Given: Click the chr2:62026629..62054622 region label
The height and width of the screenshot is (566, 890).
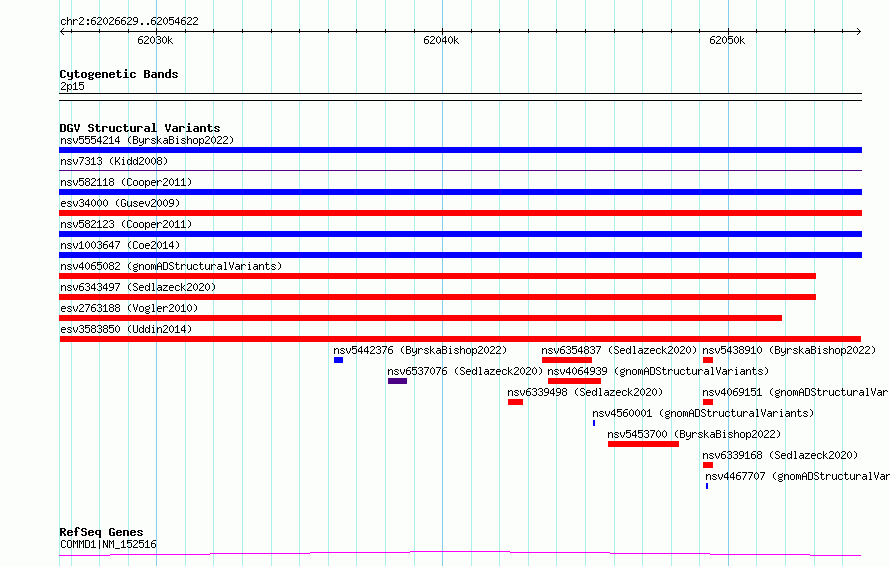Looking at the screenshot, I should pyautogui.click(x=129, y=22).
